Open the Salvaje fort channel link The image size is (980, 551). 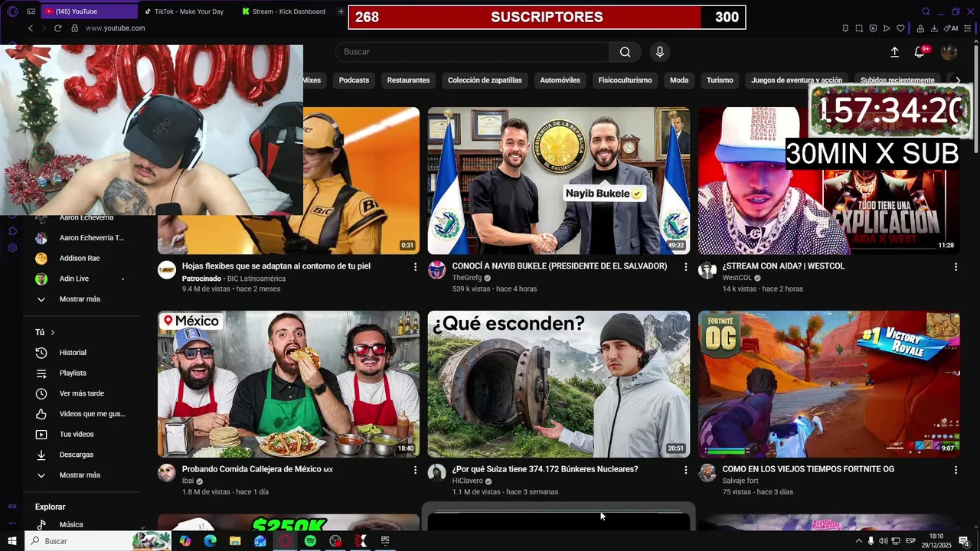click(740, 481)
